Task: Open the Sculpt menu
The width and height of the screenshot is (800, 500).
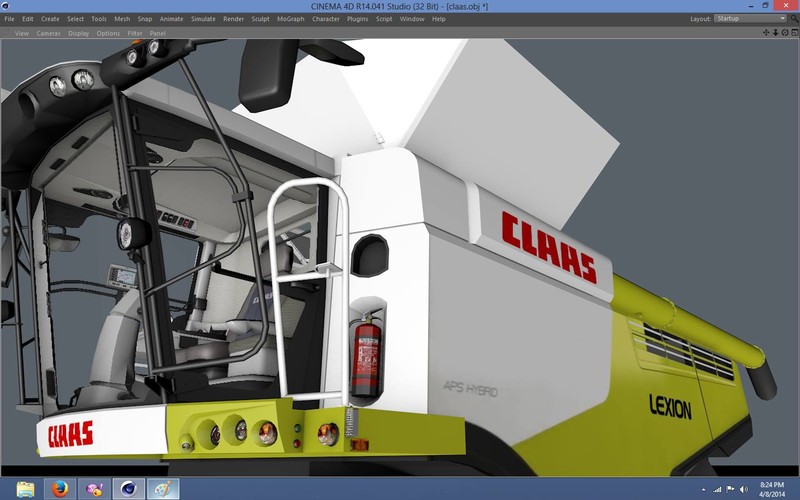Action: click(260, 19)
